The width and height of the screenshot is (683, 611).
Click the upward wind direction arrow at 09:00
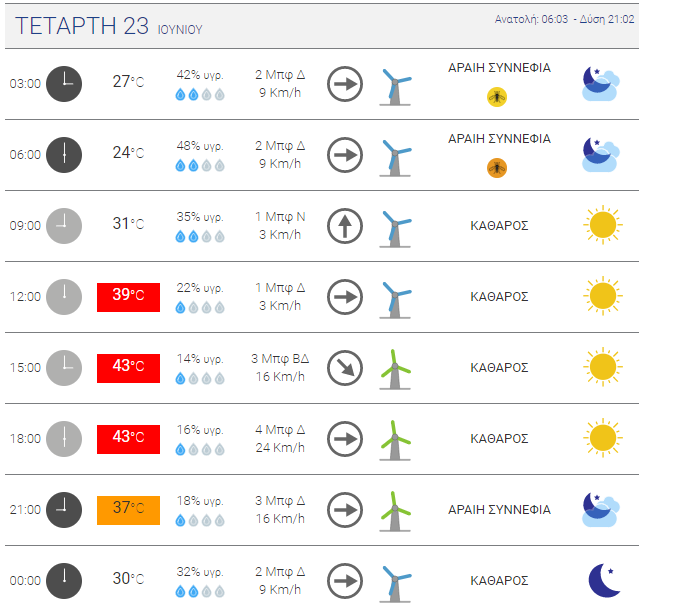pyautogui.click(x=345, y=226)
